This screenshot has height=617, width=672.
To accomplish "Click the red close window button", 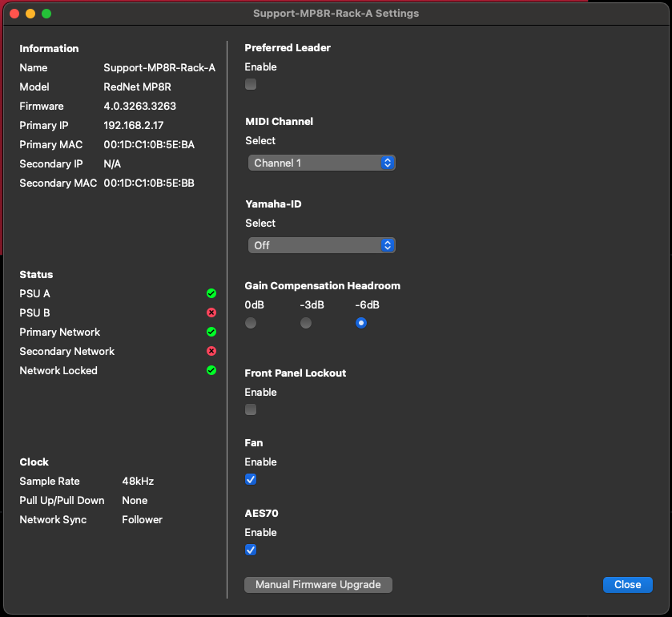I will (14, 14).
